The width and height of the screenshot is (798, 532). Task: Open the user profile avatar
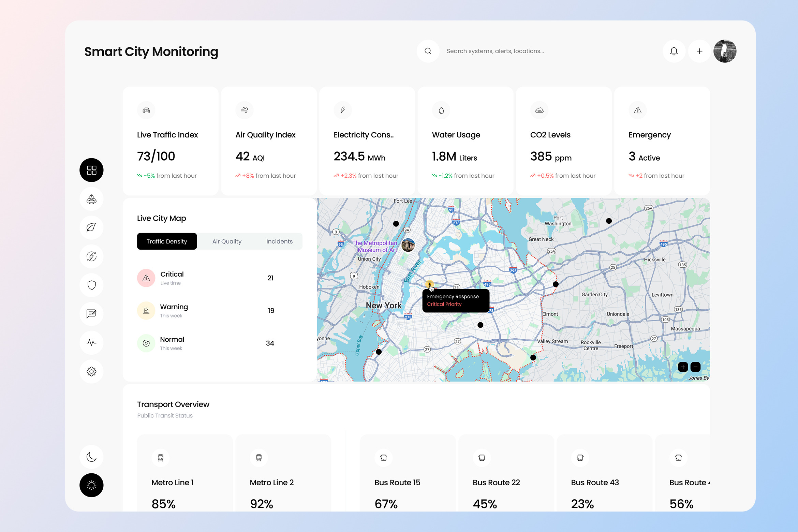[725, 51]
